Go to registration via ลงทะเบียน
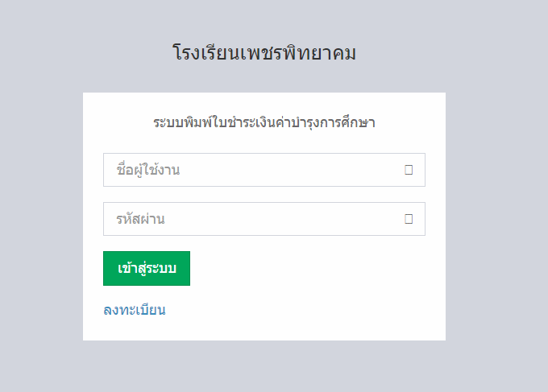This screenshot has width=548, height=392. [x=135, y=310]
